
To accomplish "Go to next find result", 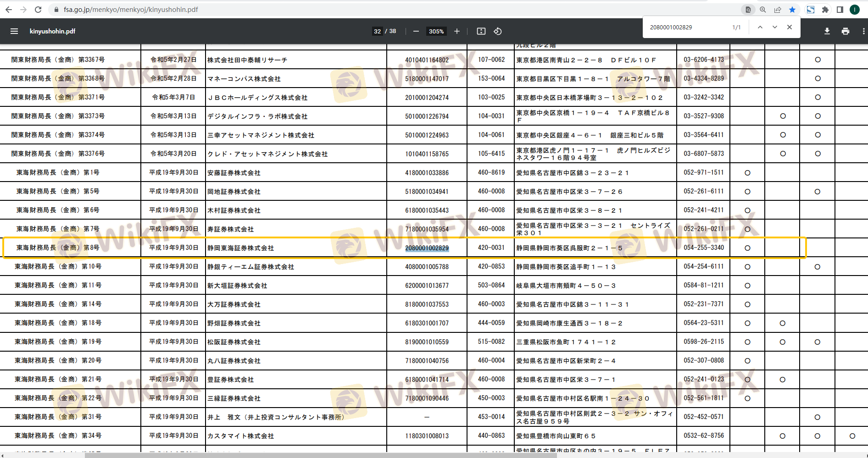I will [x=775, y=27].
